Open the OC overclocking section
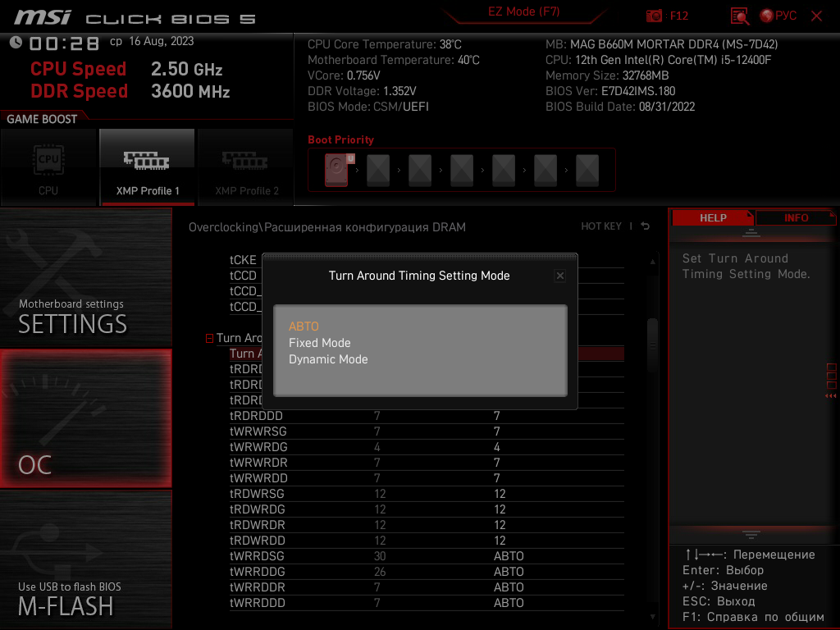The image size is (840, 630). (x=85, y=418)
